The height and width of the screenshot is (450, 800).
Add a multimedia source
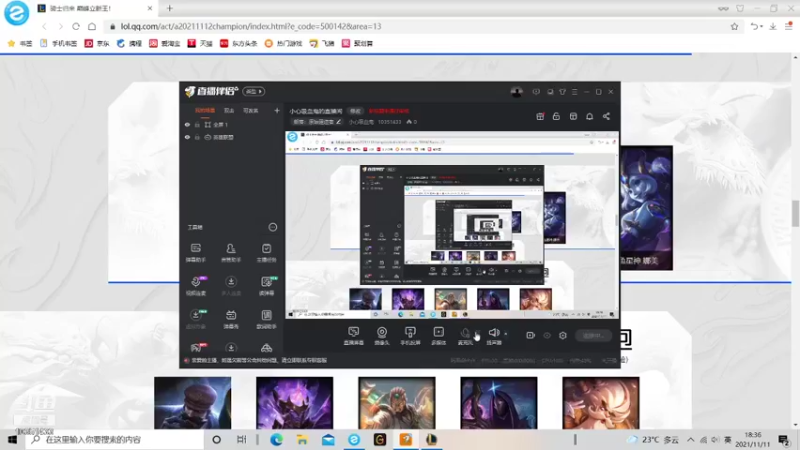coord(439,336)
